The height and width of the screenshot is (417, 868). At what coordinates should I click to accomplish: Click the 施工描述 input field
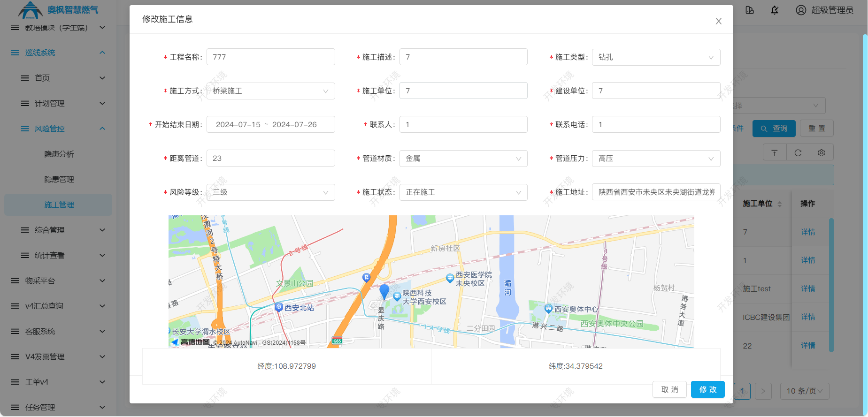tap(463, 57)
